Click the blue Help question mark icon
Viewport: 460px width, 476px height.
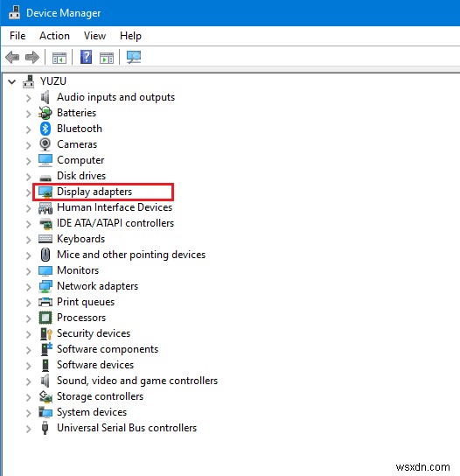point(87,57)
